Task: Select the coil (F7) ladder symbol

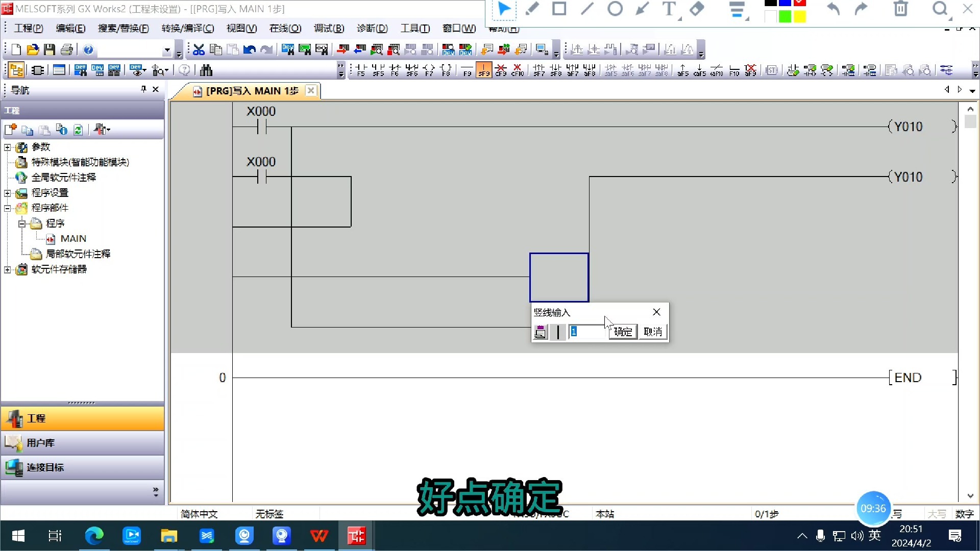Action: pyautogui.click(x=428, y=70)
